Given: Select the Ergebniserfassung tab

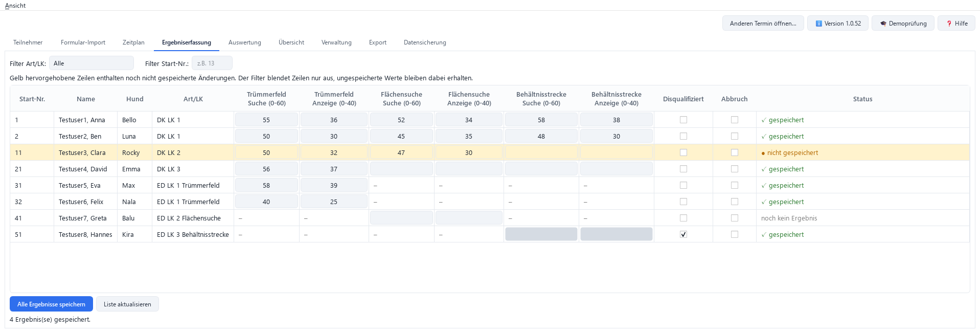Looking at the screenshot, I should point(187,42).
